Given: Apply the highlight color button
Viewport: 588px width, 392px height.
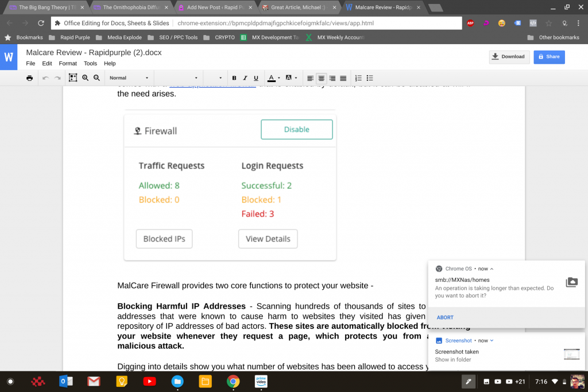Looking at the screenshot, I should tap(288, 78).
